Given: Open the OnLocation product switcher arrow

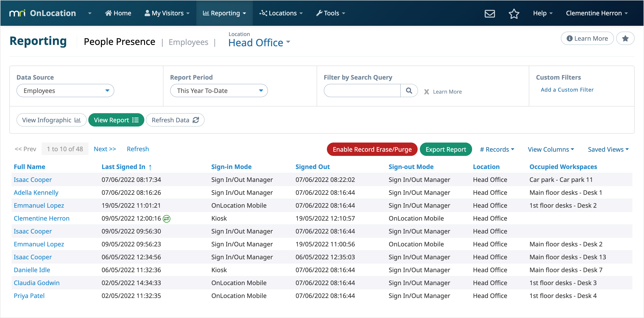Looking at the screenshot, I should click(89, 13).
